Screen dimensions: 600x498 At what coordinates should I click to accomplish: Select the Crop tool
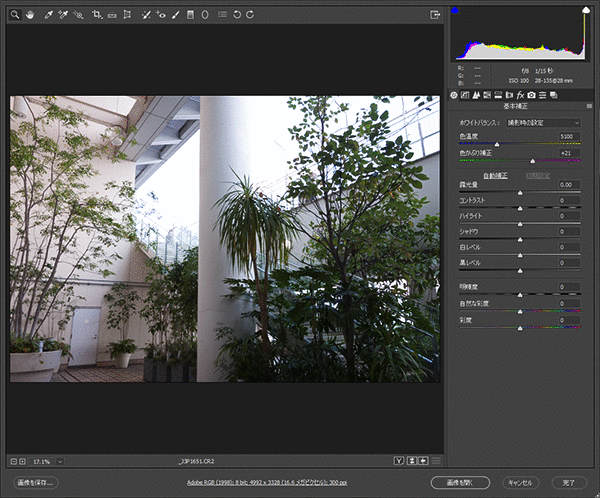(x=96, y=15)
